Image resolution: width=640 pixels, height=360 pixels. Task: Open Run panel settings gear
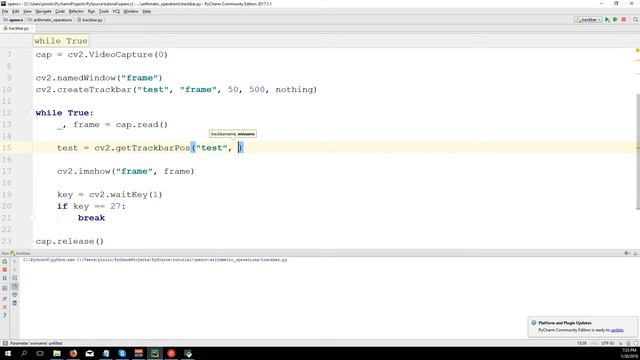tap(627, 253)
